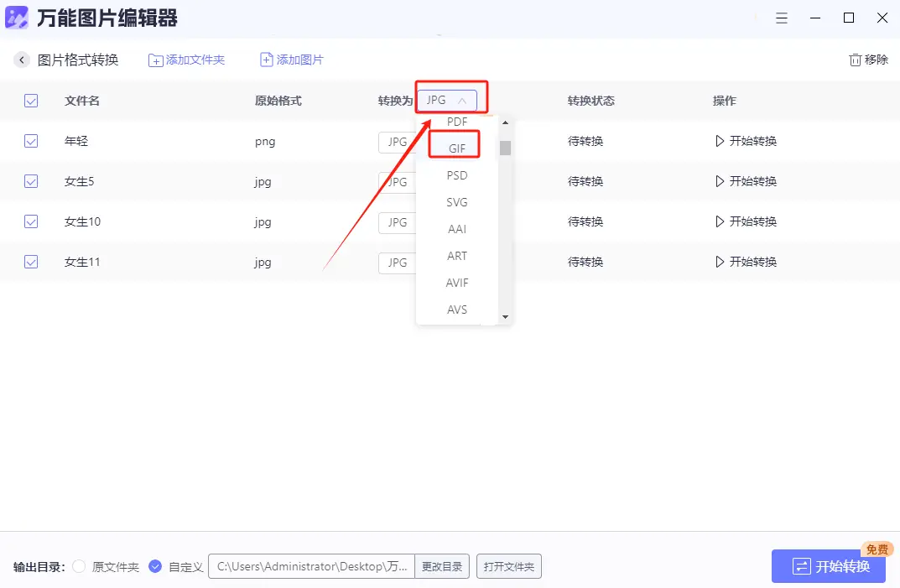
Task: Click the output directory path field
Action: 310,566
